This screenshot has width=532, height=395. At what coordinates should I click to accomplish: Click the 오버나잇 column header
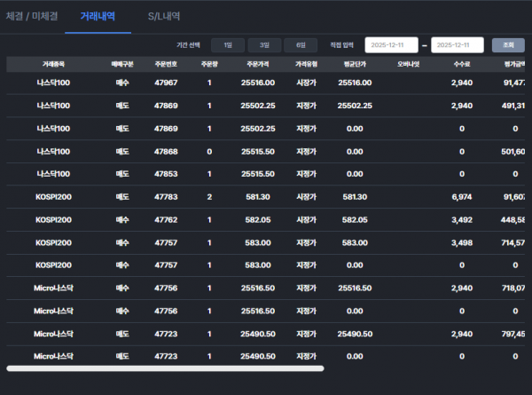click(409, 64)
